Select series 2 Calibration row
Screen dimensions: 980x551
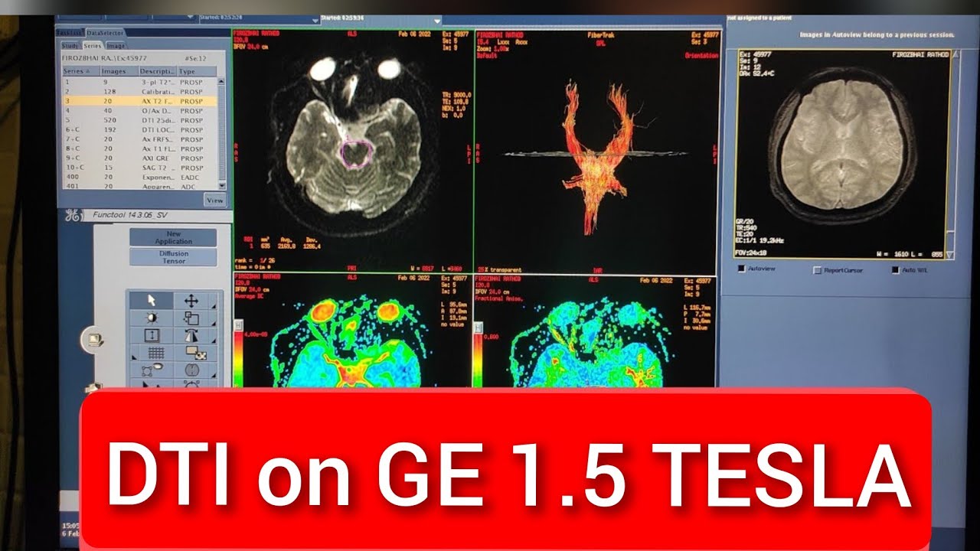pos(139,91)
